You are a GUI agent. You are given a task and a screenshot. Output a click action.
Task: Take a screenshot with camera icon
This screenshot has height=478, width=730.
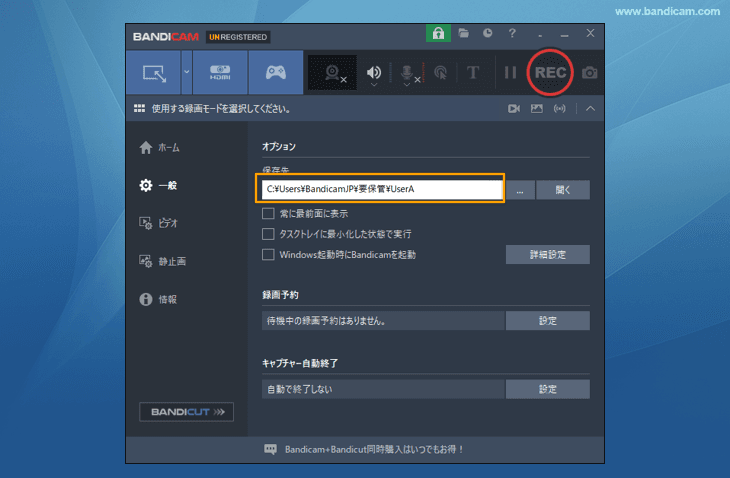click(589, 73)
